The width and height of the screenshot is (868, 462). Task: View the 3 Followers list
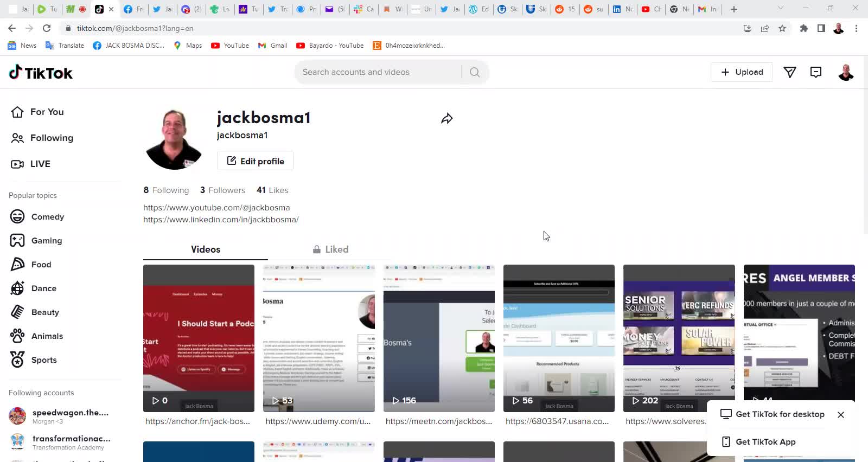click(x=222, y=190)
